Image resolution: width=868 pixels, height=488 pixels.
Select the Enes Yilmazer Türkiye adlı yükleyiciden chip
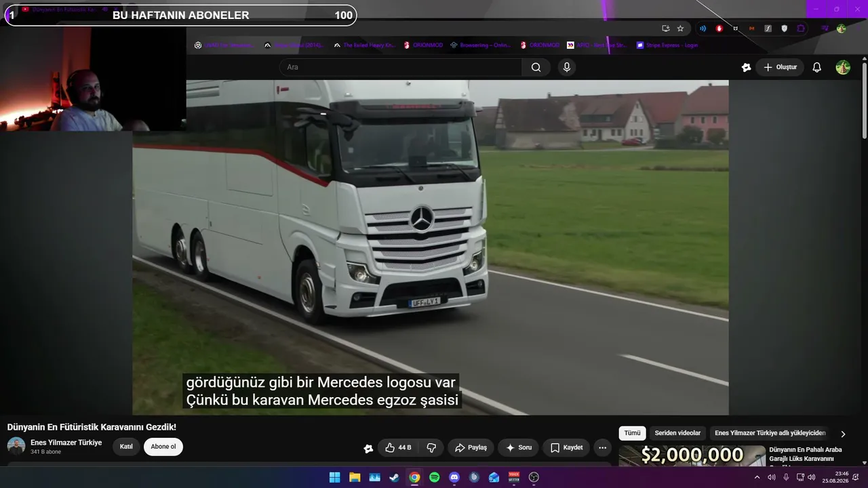[x=770, y=433]
